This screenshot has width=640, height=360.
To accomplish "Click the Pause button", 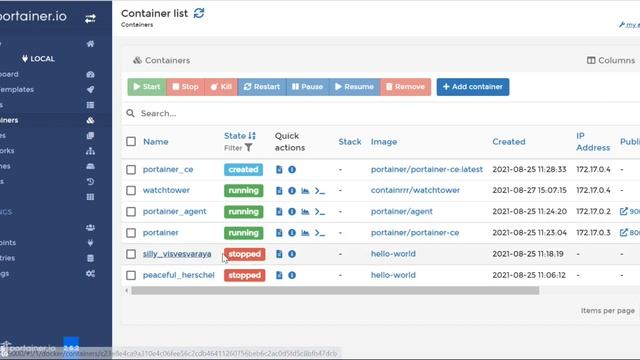I will click(307, 87).
